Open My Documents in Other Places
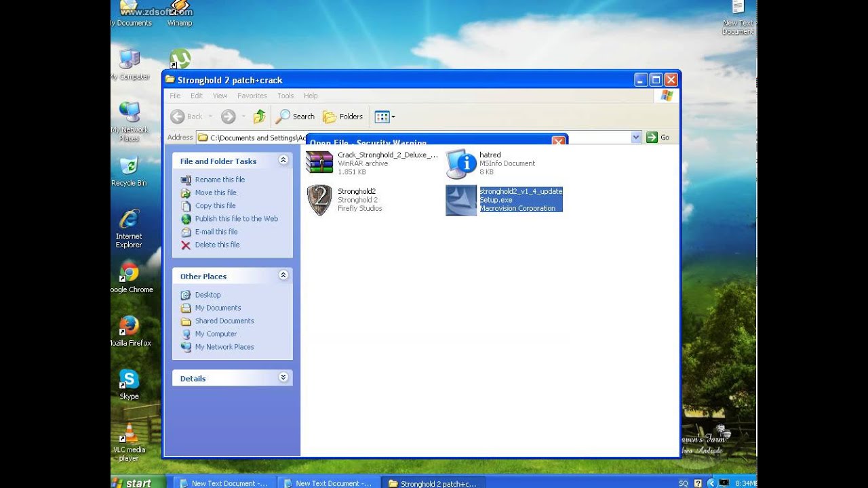Image resolution: width=868 pixels, height=488 pixels. point(218,308)
